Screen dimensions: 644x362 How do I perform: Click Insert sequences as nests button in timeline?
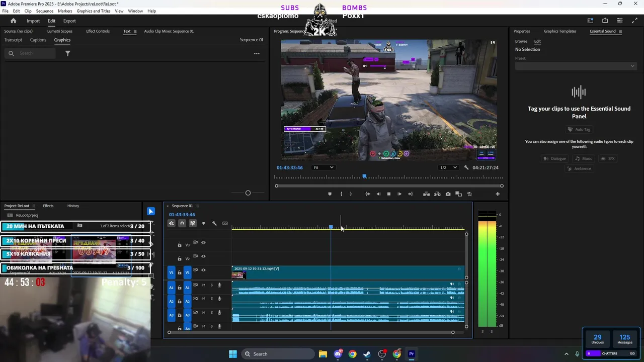[172, 223]
